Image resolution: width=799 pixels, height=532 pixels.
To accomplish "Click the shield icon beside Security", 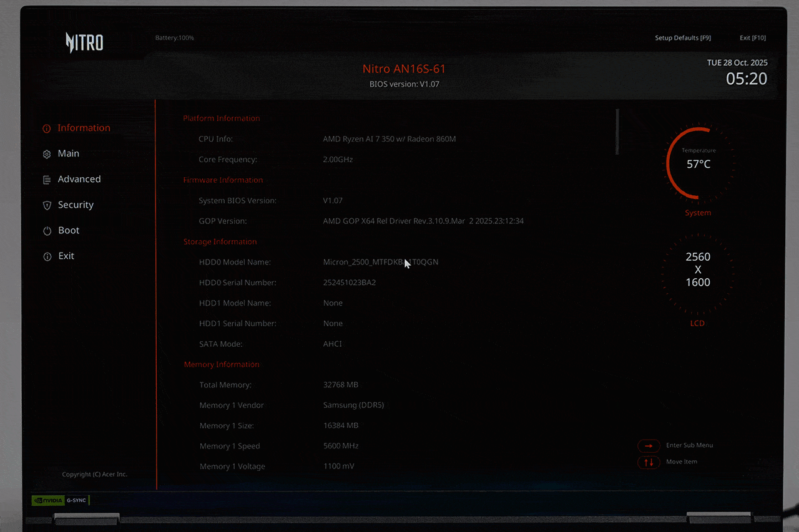I will click(46, 205).
